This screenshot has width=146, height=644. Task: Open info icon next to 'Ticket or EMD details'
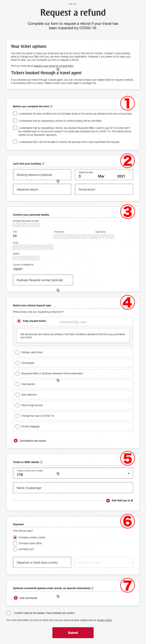41,462
